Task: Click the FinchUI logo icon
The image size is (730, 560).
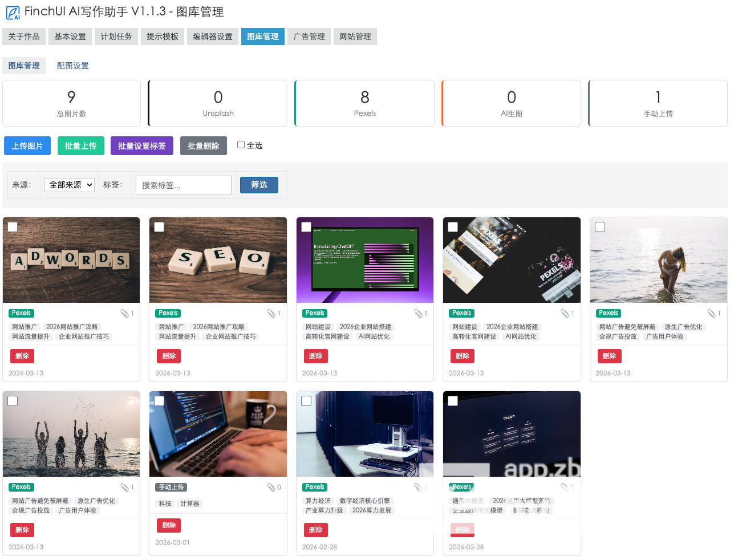Action: click(x=12, y=12)
